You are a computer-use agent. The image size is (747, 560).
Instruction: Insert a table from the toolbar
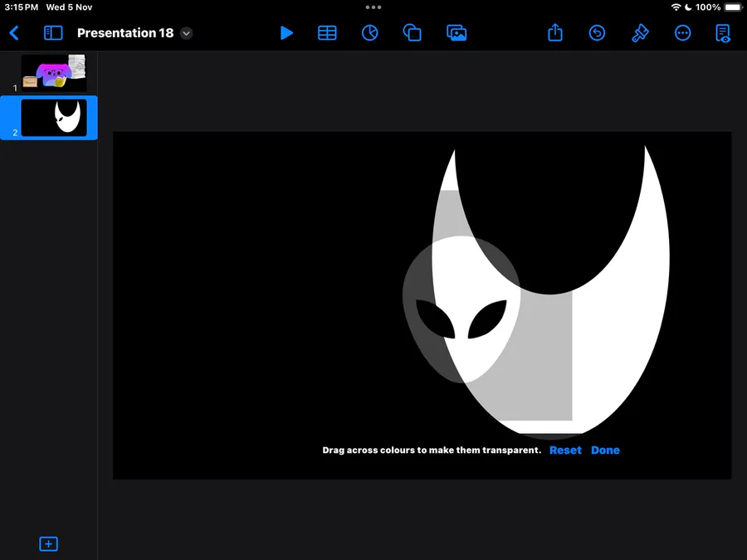pos(327,33)
